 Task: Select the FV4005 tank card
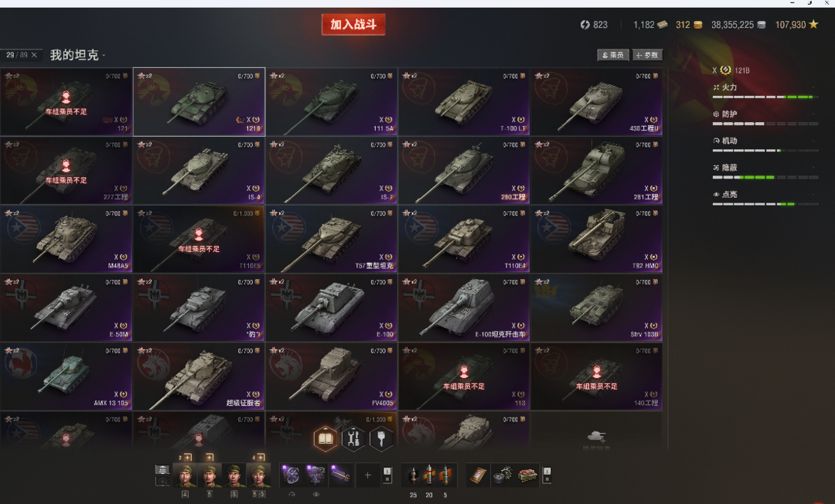(x=331, y=376)
